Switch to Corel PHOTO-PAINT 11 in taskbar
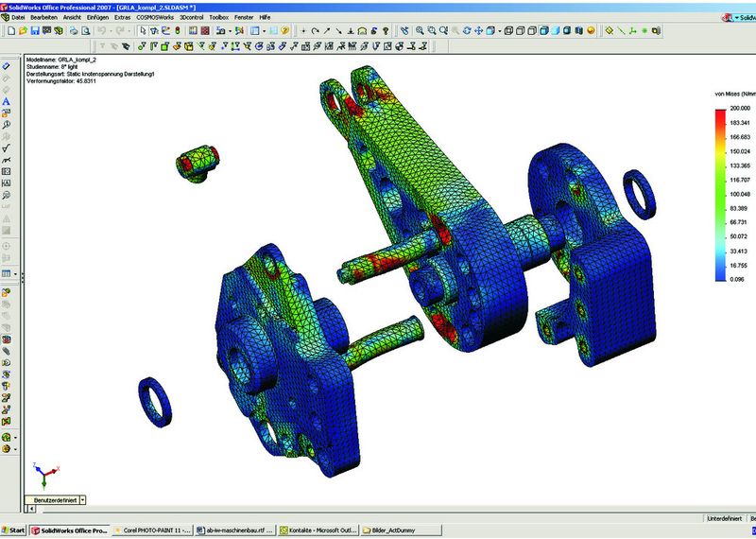 (x=154, y=530)
